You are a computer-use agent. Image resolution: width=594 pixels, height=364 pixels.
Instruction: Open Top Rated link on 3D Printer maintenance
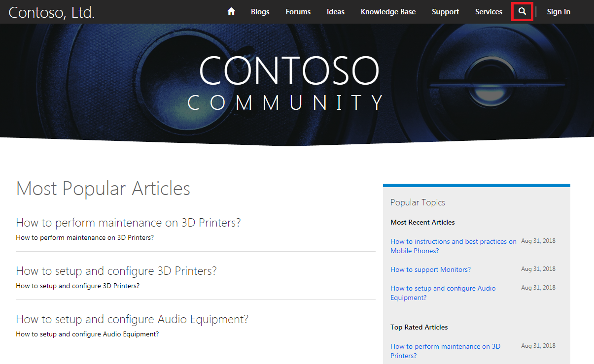tap(446, 351)
